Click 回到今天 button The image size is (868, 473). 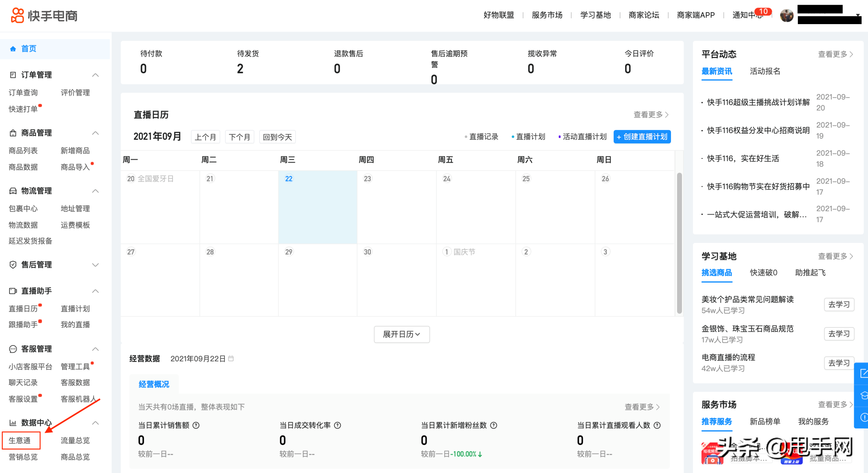pos(277,137)
